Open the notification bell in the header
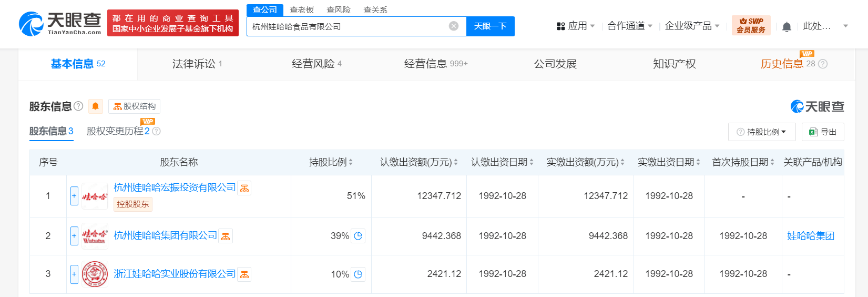Viewport: 868px width, 297px height. pyautogui.click(x=787, y=26)
